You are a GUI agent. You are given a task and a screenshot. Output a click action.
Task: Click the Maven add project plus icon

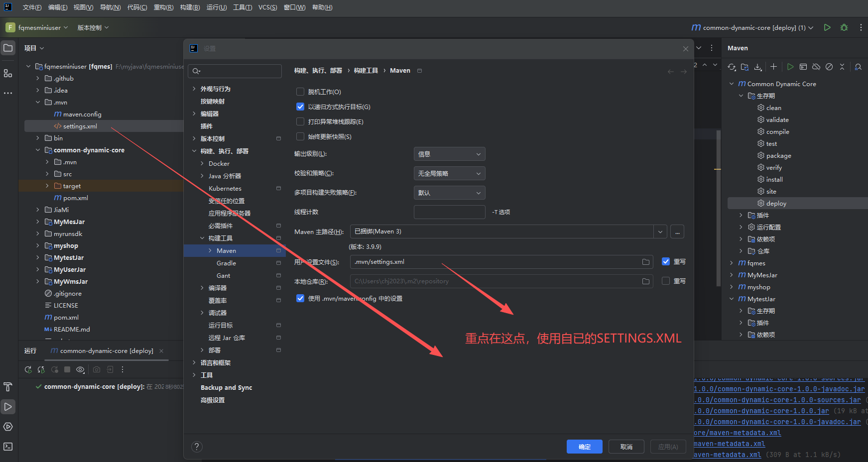[773, 67]
